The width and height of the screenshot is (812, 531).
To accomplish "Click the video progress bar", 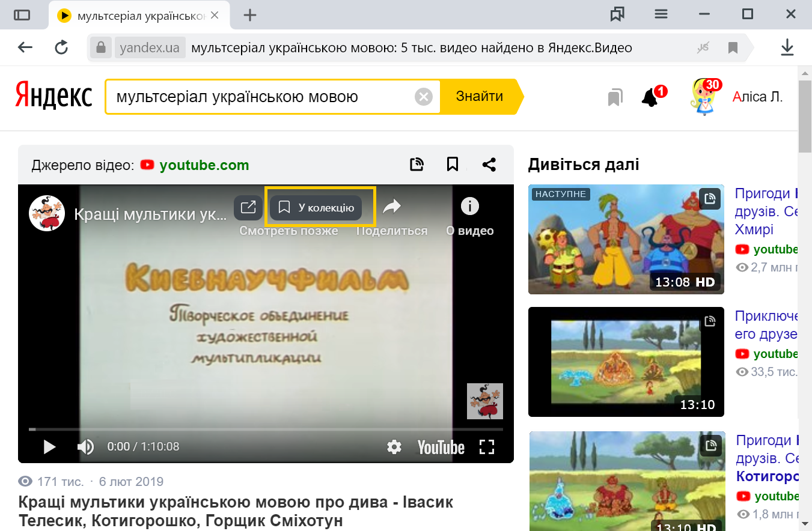I will 266,429.
